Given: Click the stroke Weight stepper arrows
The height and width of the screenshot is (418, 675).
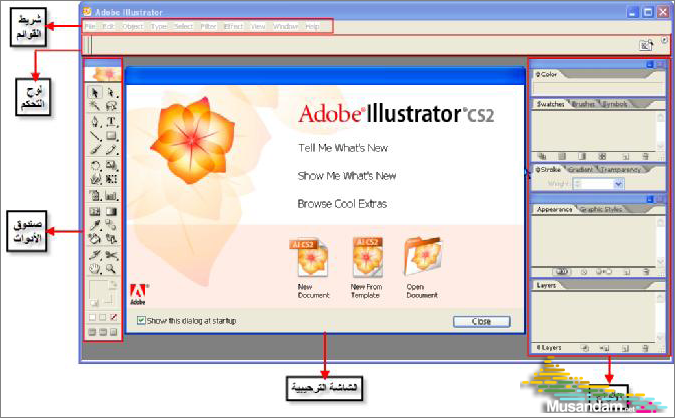Looking at the screenshot, I should click(577, 184).
